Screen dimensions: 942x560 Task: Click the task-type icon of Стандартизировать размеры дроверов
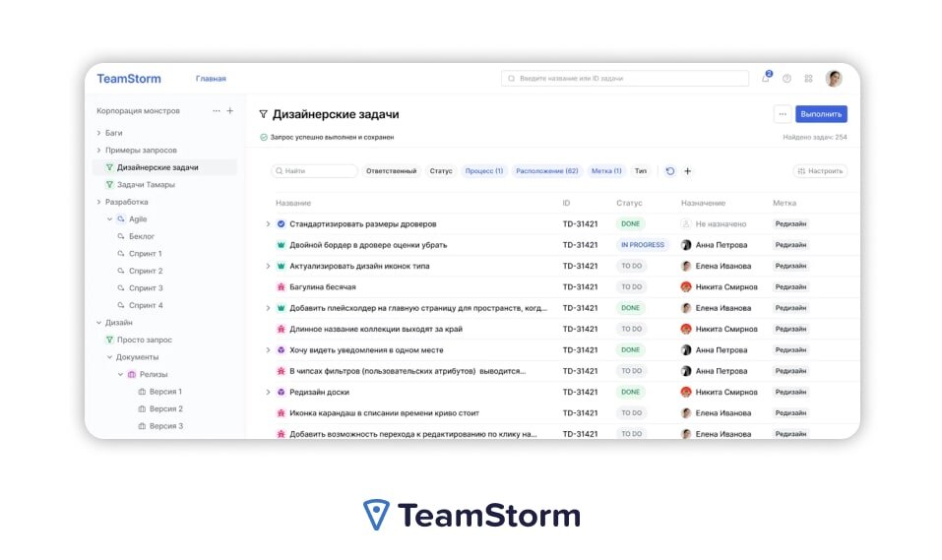click(281, 224)
